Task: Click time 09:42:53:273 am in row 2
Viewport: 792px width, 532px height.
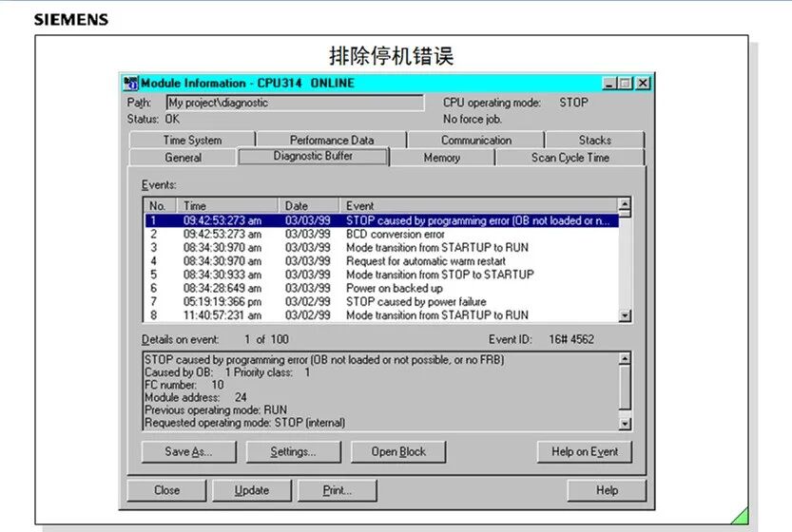Action: coord(222,235)
